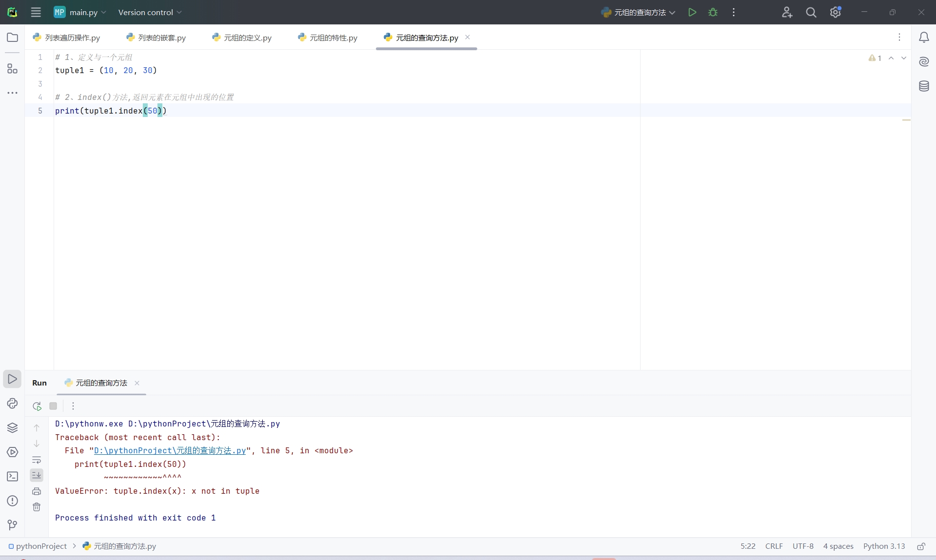Toggle scroll to end of console
Image resolution: width=936 pixels, height=560 pixels.
(x=37, y=475)
